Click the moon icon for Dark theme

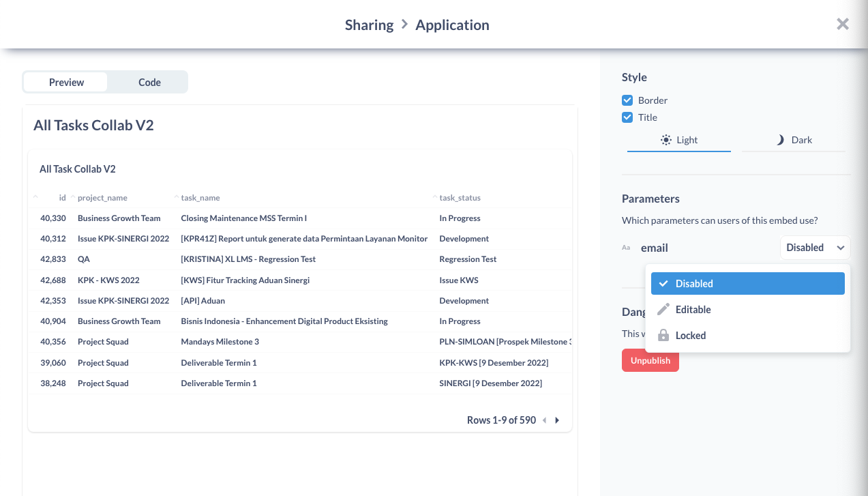(780, 140)
